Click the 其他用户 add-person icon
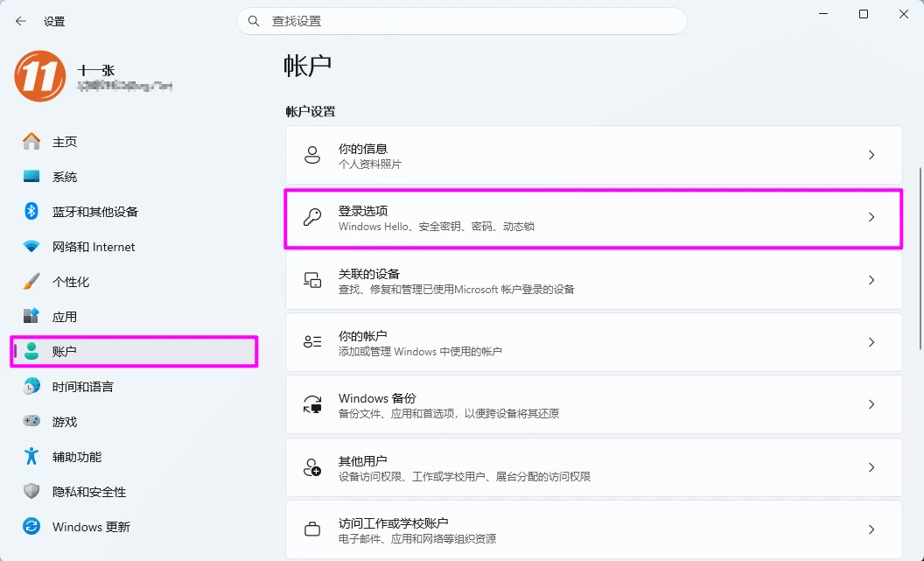Viewport: 924px width, 561px height. tap(312, 467)
